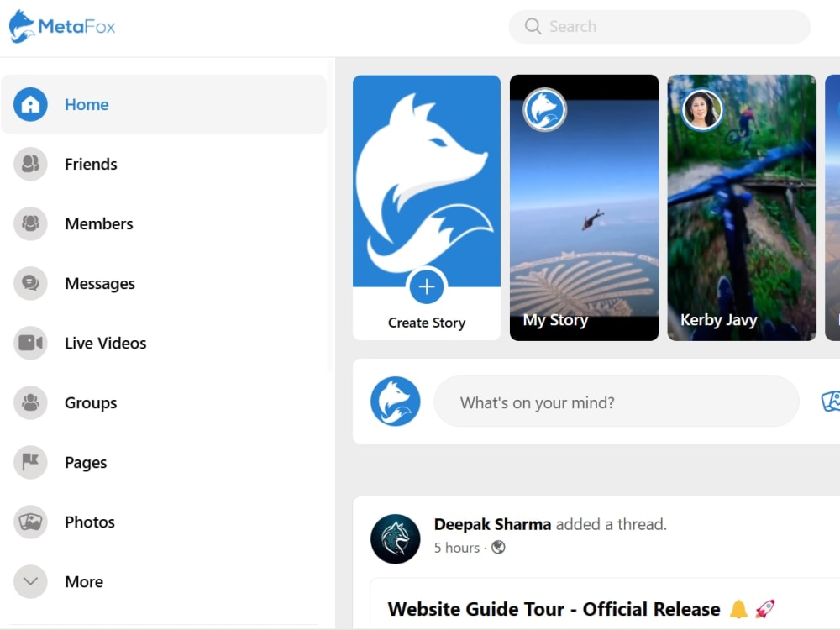Open the Messages chat icon

coord(30,283)
